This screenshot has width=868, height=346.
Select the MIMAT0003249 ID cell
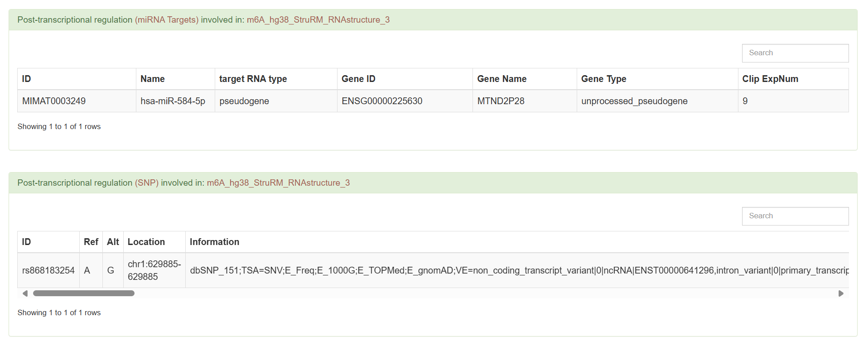pos(54,101)
